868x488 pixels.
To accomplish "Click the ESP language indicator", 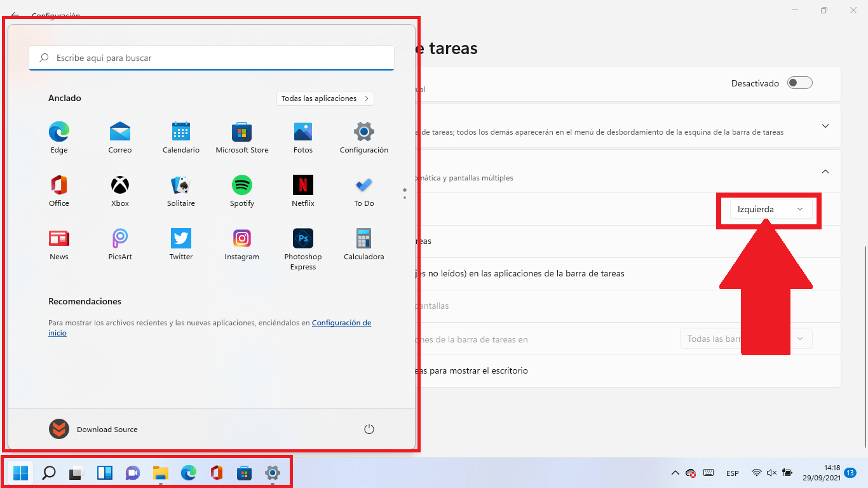I will [733, 473].
